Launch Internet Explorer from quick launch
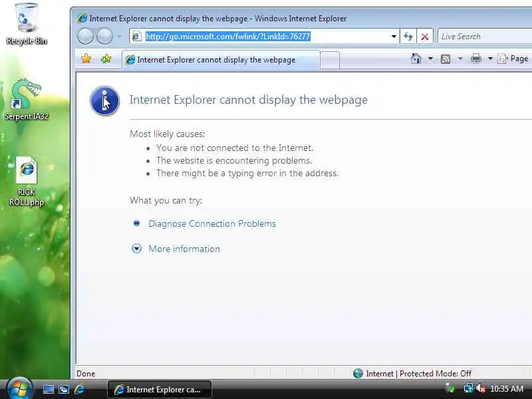 [79, 389]
